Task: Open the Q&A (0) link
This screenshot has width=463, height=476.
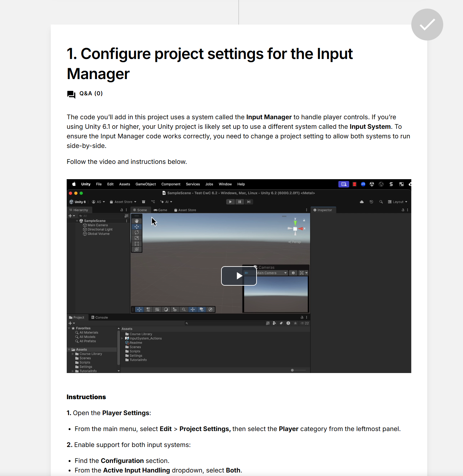Action: coord(91,93)
